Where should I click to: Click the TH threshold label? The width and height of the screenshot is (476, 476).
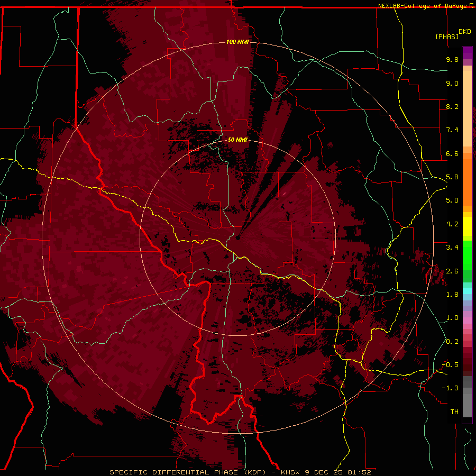(x=454, y=412)
